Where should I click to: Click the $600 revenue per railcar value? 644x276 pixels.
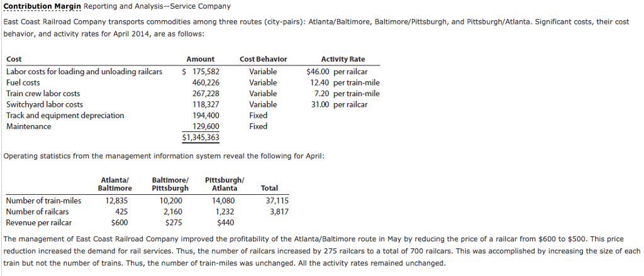click(119, 223)
